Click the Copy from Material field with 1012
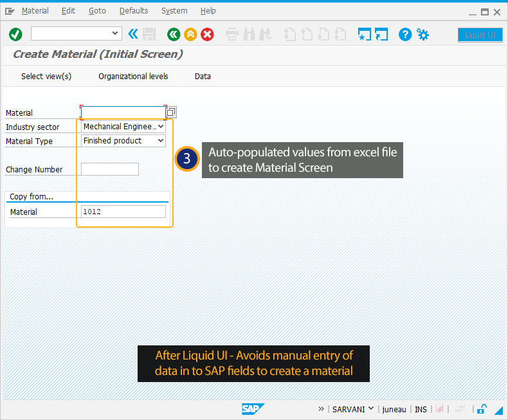Screen dimensions: 508x420 coord(123,212)
